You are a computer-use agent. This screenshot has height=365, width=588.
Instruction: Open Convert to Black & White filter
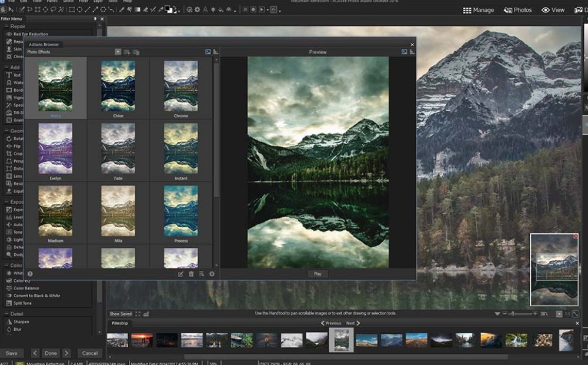pyautogui.click(x=36, y=296)
